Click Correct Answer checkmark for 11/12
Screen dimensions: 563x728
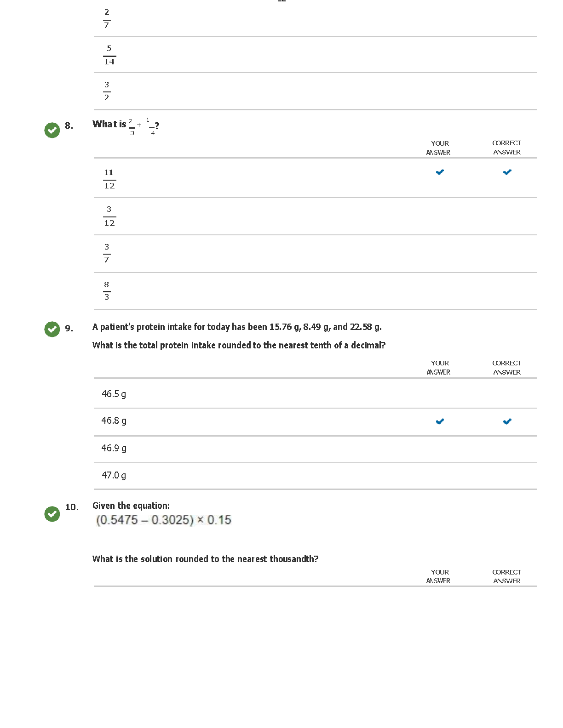507,172
